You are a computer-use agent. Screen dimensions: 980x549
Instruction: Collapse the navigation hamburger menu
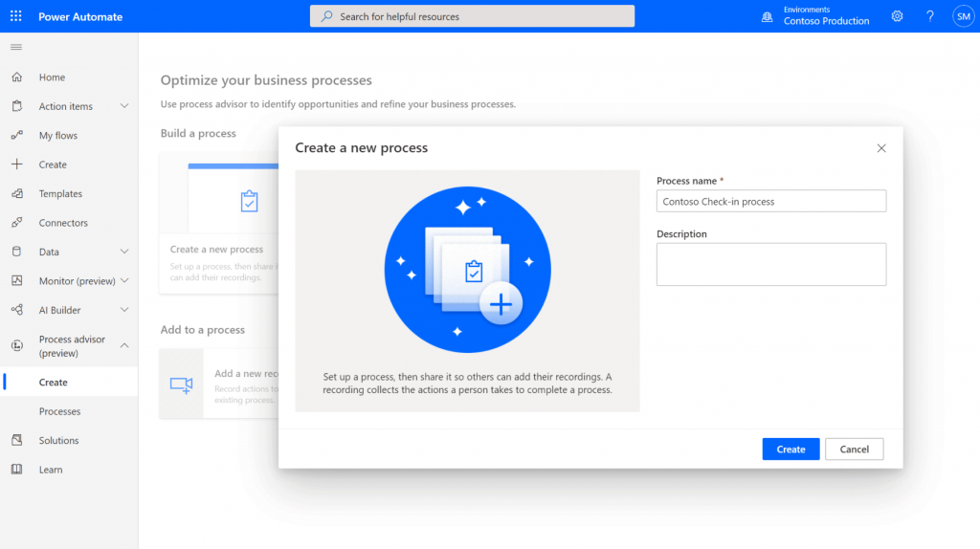coord(16,47)
